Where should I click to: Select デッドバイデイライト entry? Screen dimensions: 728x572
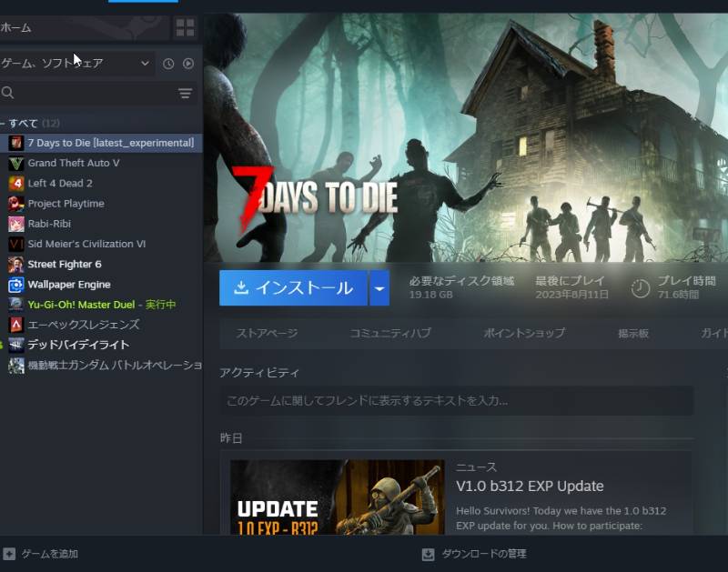(101, 346)
